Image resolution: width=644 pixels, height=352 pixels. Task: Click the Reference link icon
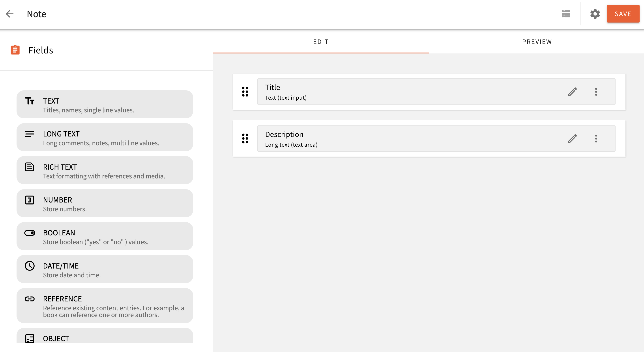coord(30,299)
